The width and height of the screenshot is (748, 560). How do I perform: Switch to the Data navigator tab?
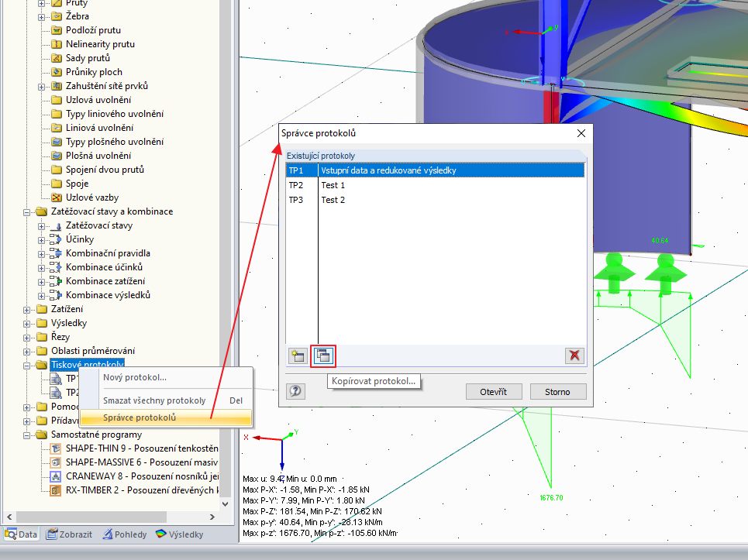[x=21, y=534]
